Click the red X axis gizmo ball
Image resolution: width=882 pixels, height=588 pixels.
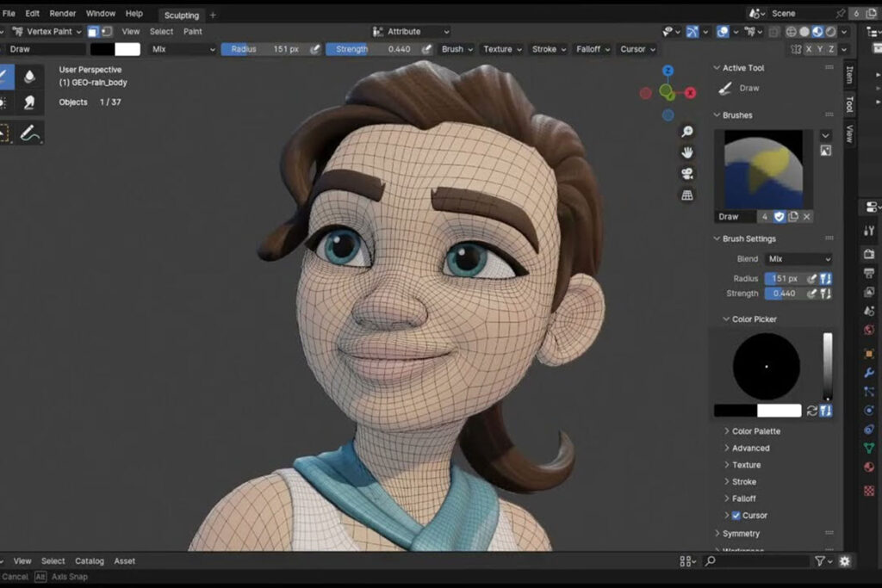point(690,93)
